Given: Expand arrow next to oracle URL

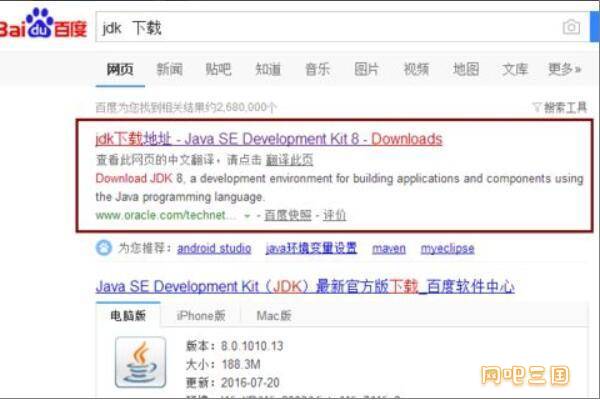Looking at the screenshot, I should (x=247, y=216).
